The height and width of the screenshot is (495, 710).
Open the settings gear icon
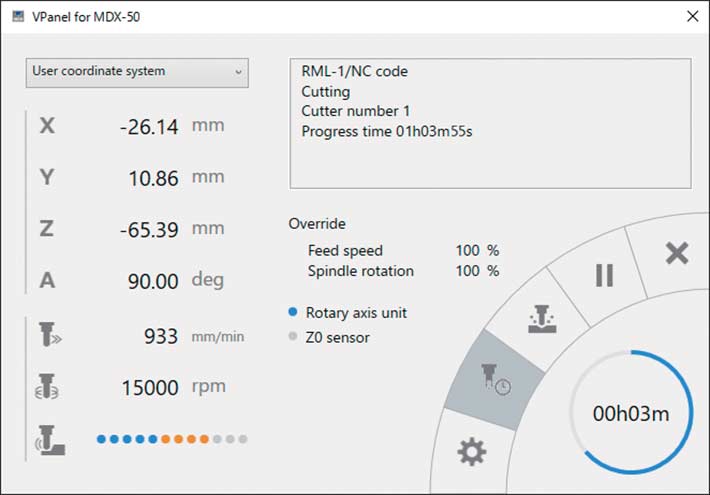pos(471,453)
